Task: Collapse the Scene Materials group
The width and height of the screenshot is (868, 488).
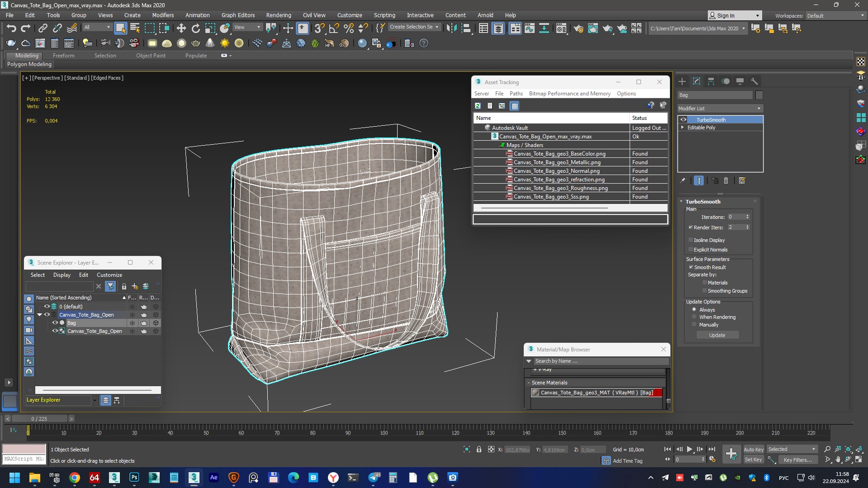Action: pos(528,383)
